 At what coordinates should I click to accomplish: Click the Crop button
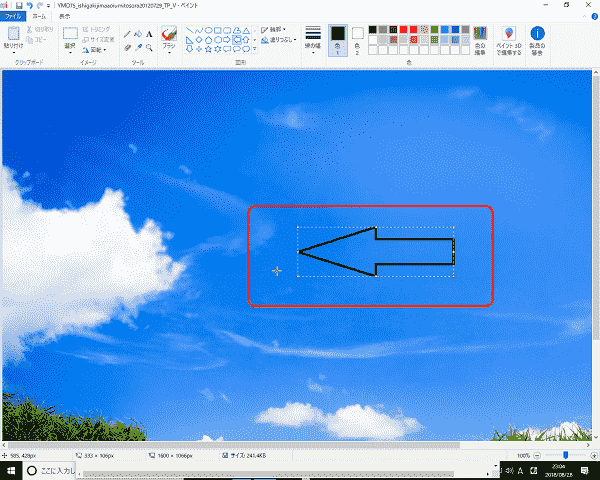[96, 29]
